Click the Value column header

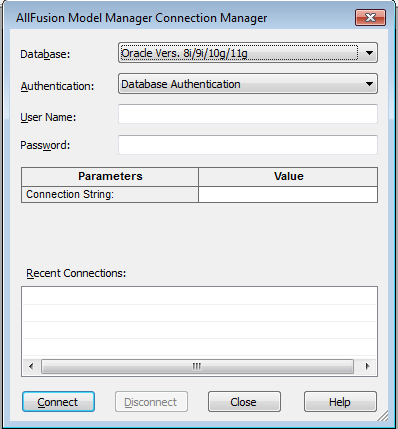pos(288,177)
